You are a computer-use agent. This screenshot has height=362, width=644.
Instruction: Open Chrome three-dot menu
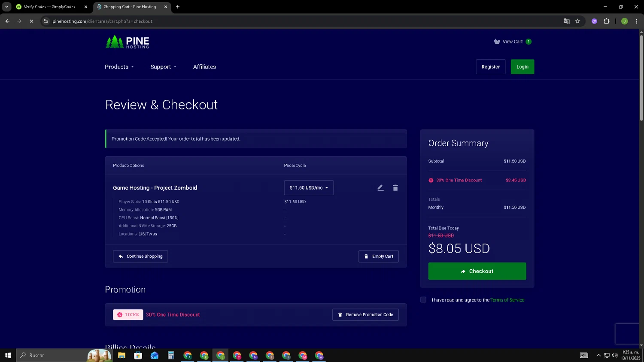tap(637, 21)
